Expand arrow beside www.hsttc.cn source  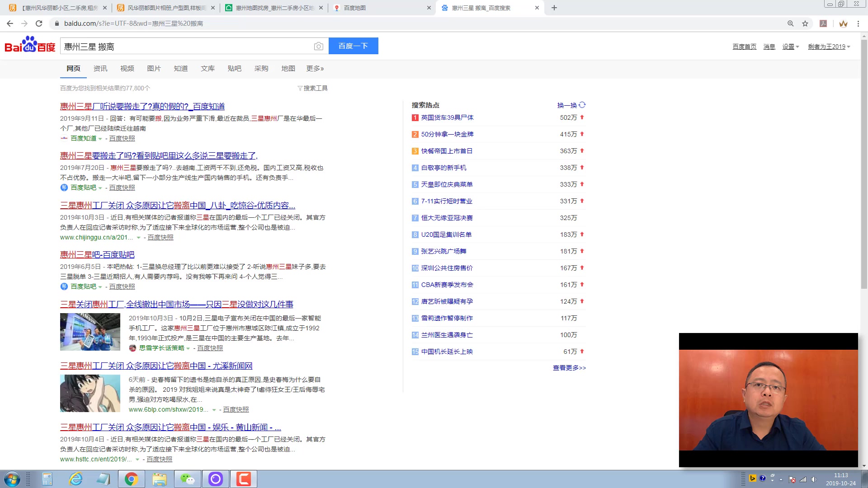(137, 460)
